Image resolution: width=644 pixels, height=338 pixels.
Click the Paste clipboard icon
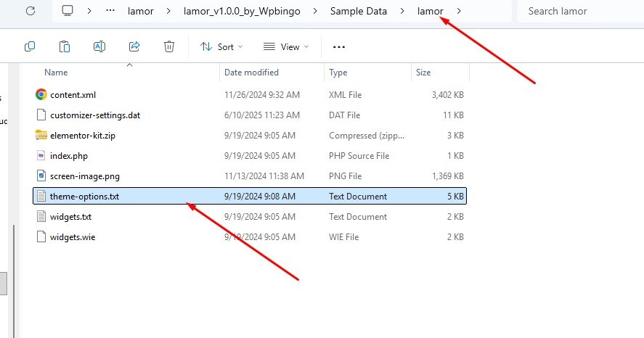65,46
